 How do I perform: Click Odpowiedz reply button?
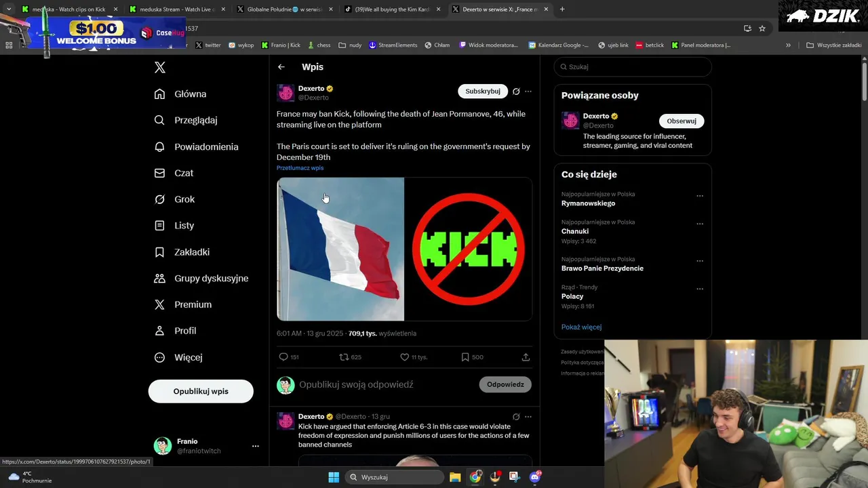pyautogui.click(x=505, y=384)
